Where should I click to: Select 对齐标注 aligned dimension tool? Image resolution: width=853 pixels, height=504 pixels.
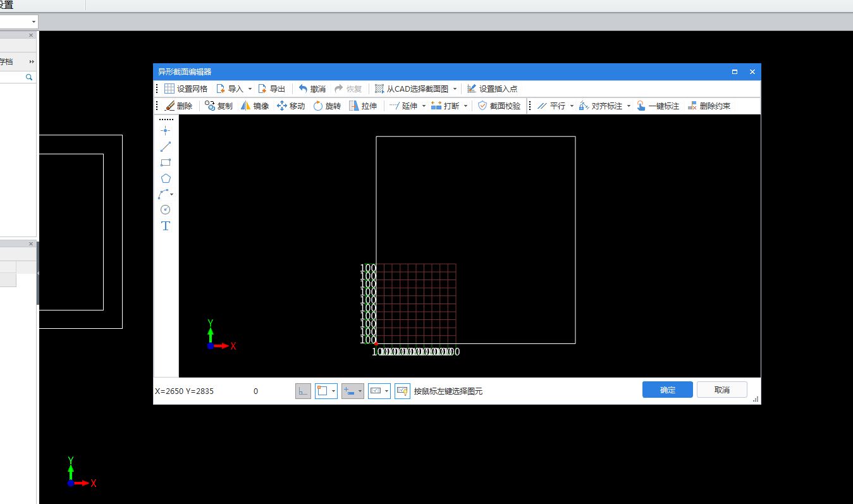tap(601, 106)
